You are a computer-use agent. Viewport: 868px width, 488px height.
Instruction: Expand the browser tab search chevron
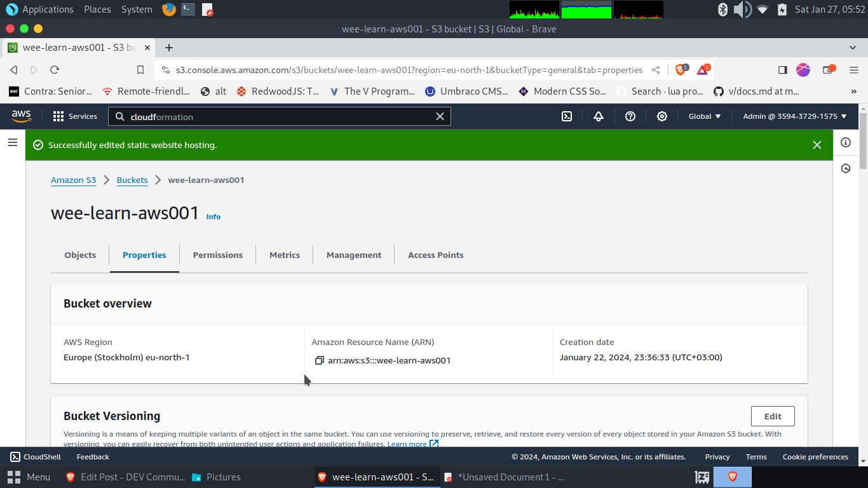853,48
